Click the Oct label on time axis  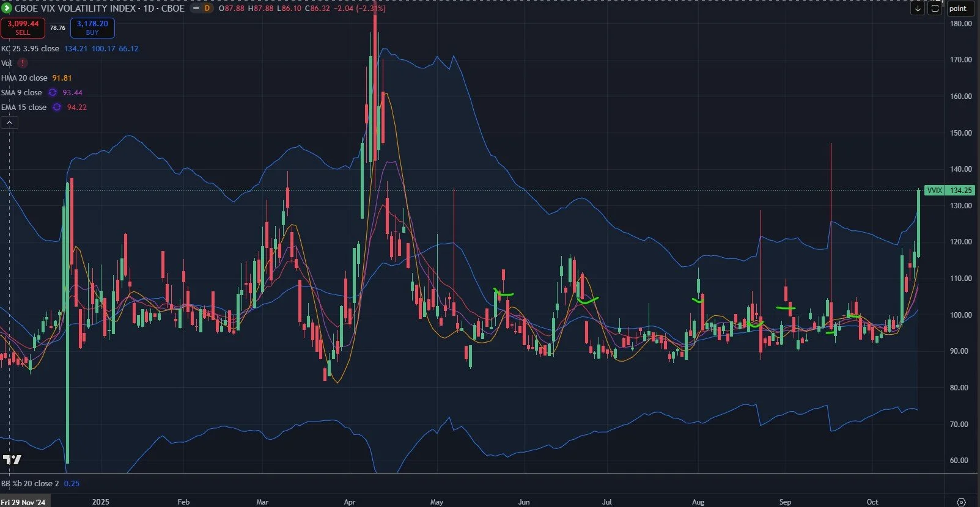coord(872,502)
